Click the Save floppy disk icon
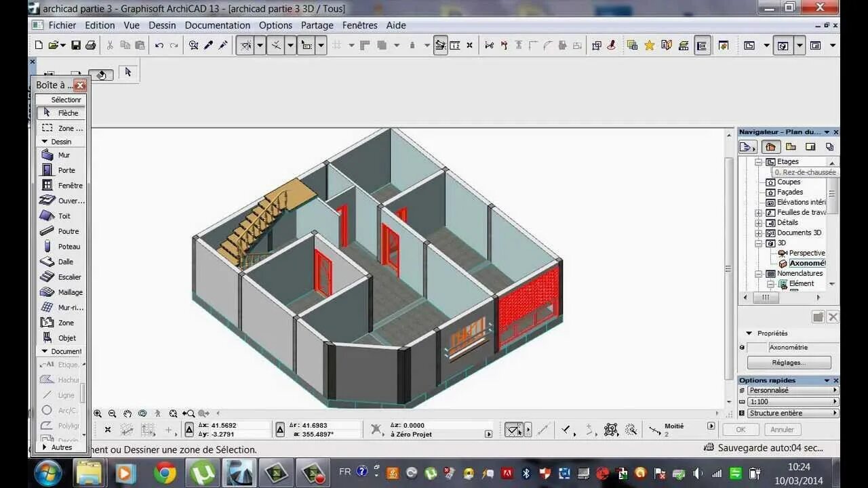868x488 pixels. point(76,45)
